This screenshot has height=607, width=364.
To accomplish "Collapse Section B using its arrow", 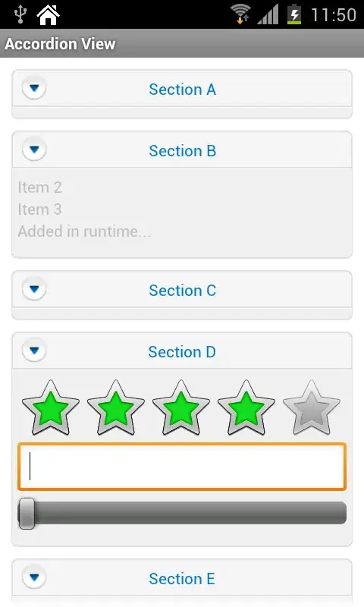I will pos(34,149).
